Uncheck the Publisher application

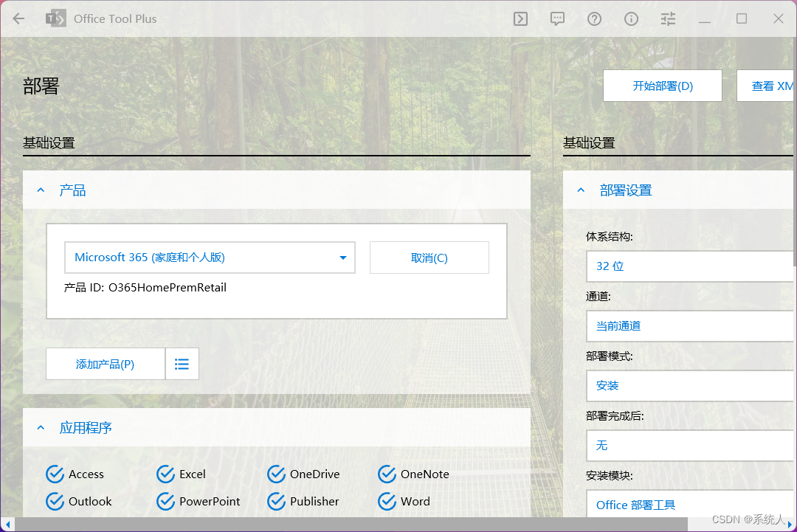(x=277, y=502)
